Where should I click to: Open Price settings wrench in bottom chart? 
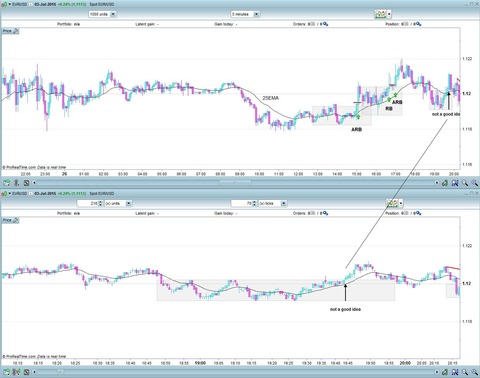(16, 220)
